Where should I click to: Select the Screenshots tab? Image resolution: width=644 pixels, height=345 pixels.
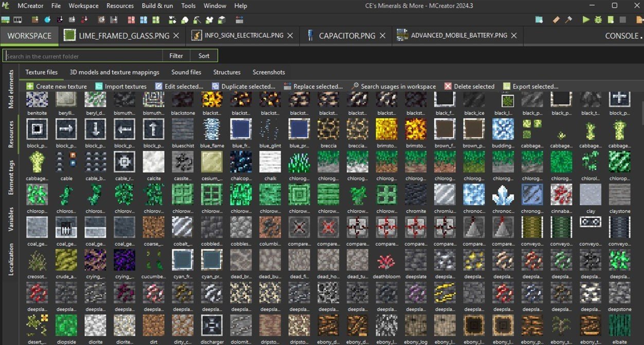point(269,72)
